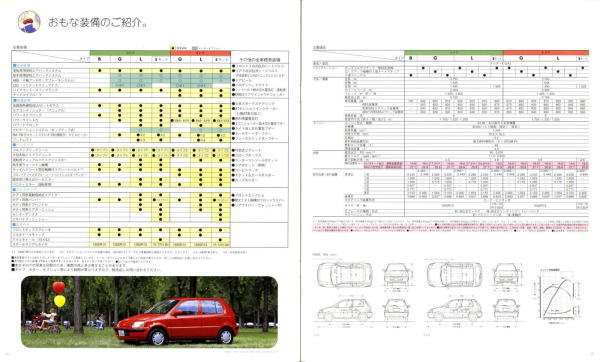Click the white license plate on the red car

(121, 333)
